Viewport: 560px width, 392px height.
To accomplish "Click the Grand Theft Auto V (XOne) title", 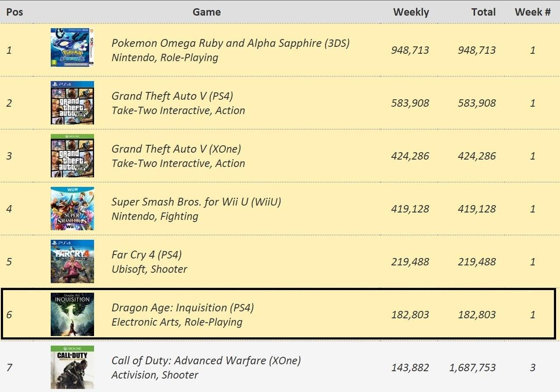I will click(176, 149).
